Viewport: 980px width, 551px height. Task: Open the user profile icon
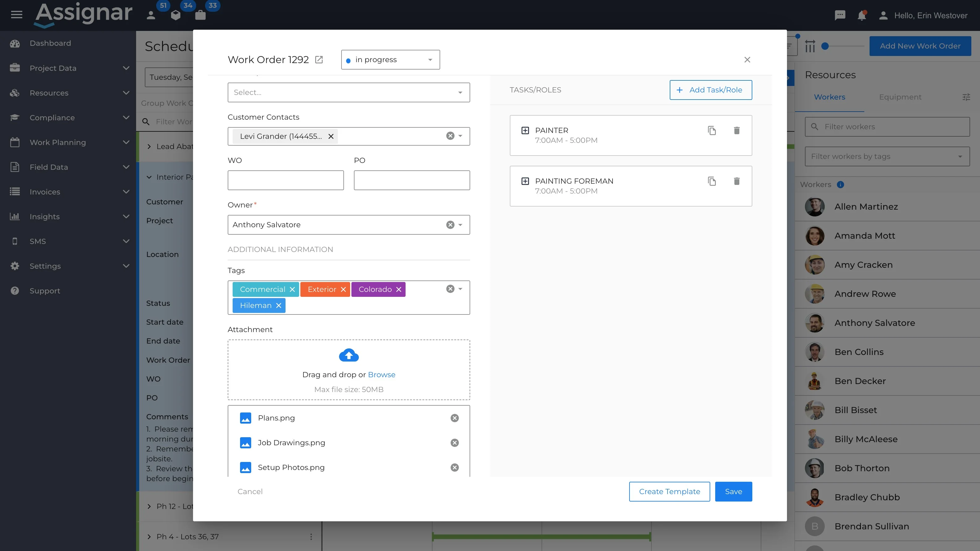(883, 15)
